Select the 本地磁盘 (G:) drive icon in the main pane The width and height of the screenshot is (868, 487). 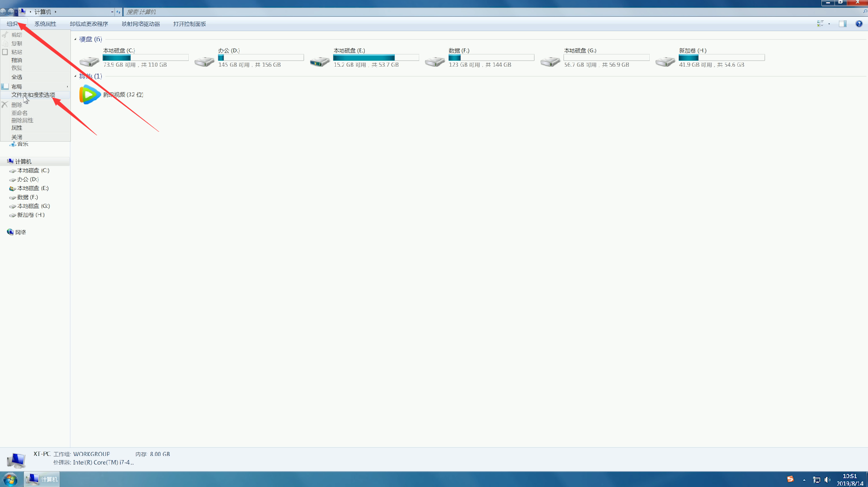(550, 62)
